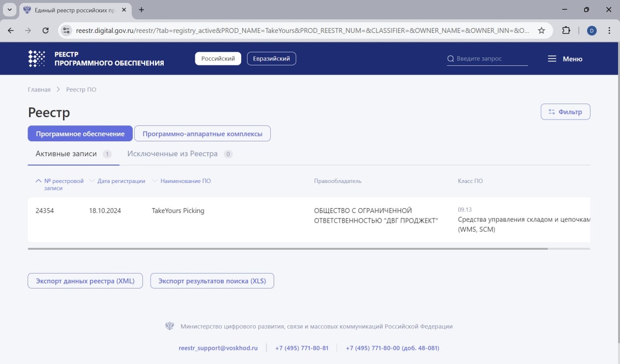This screenshot has width=620, height=364.
Task: Click the horizontal table scrollbar
Action: click(x=288, y=249)
